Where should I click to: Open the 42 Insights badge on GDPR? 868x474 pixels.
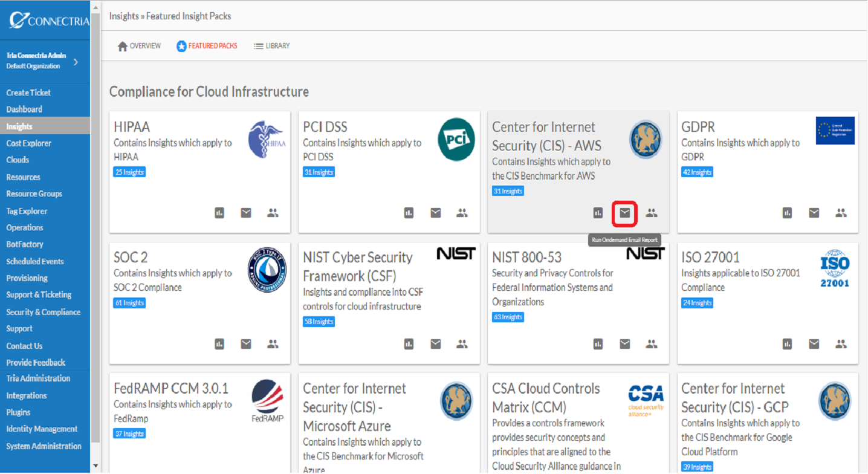[x=697, y=172]
